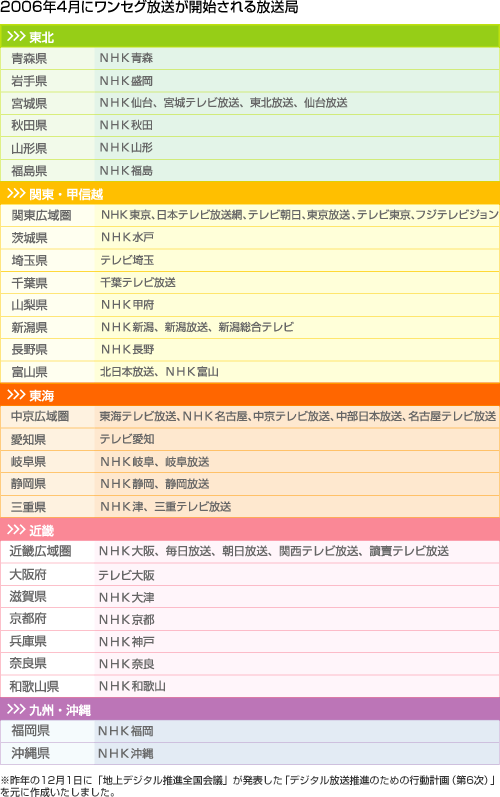Select the 京都府 cell

click(47, 619)
